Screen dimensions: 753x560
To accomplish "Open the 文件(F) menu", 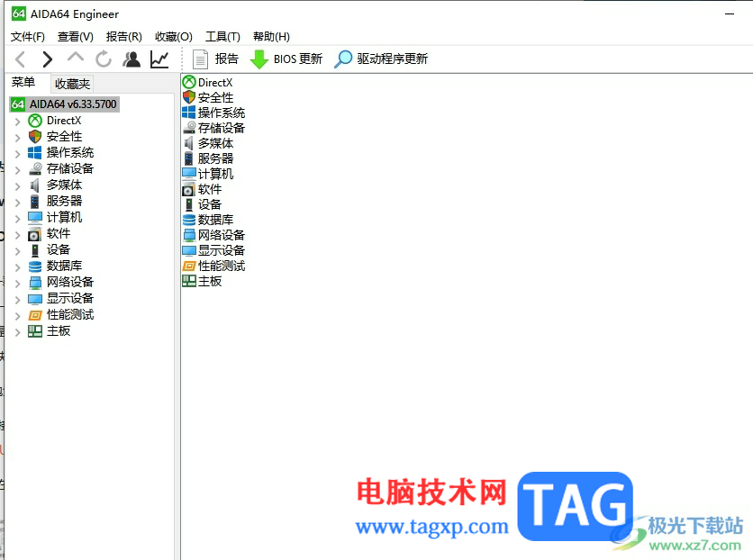I will 28,37.
